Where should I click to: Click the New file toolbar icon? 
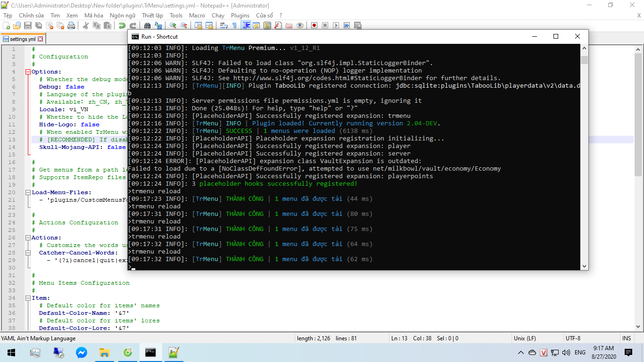7,25
